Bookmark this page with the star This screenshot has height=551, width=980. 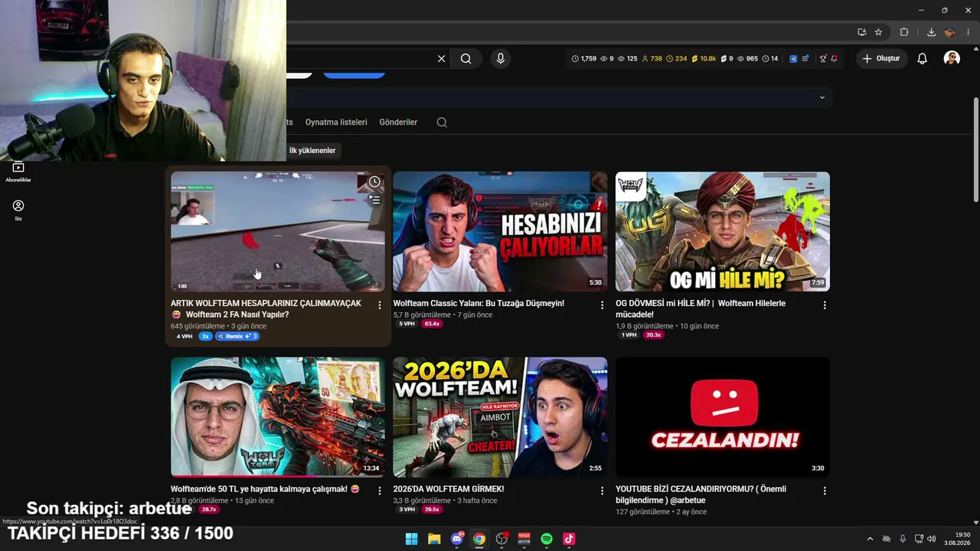pyautogui.click(x=878, y=32)
